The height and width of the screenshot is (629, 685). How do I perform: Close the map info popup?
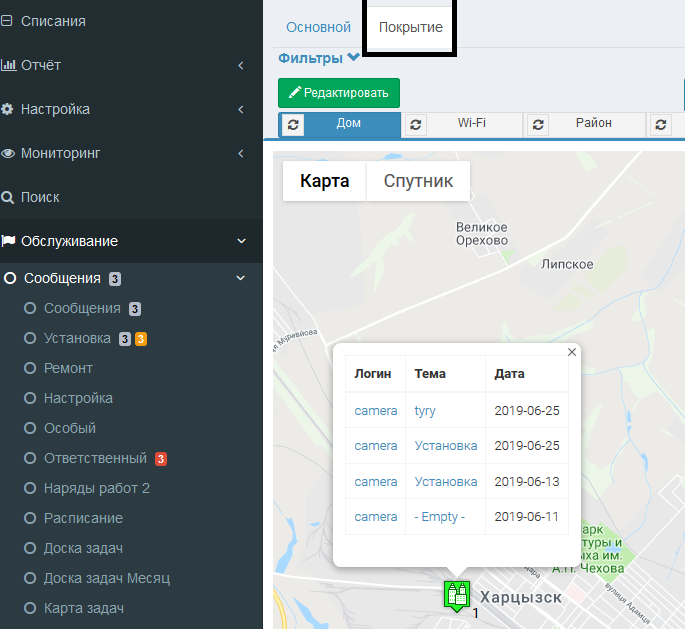[x=572, y=352]
